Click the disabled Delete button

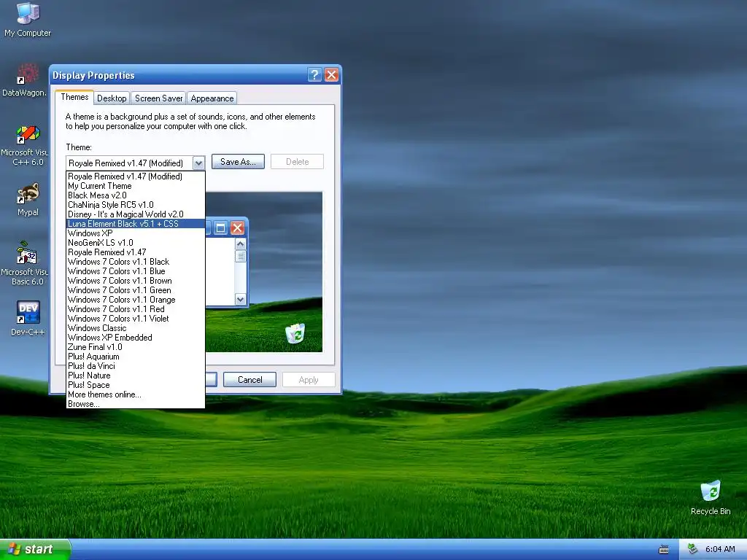[x=298, y=162]
